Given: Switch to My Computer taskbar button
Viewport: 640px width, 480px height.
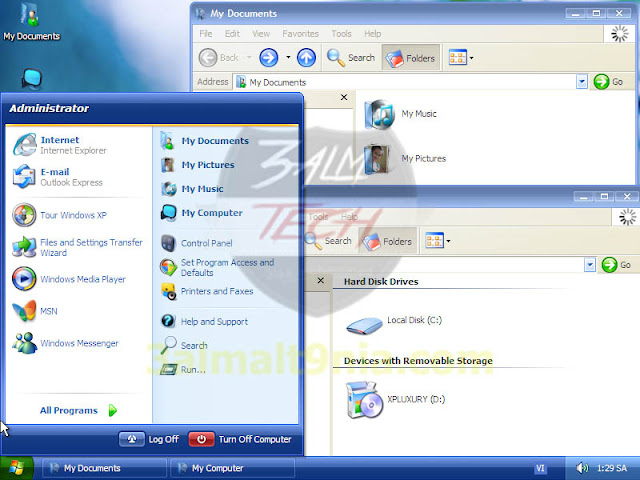Looking at the screenshot, I should (x=232, y=468).
